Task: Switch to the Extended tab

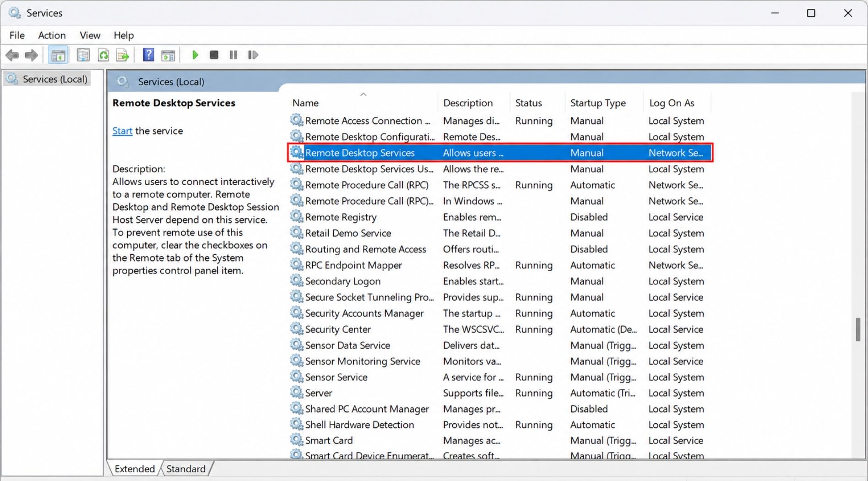Action: [135, 469]
